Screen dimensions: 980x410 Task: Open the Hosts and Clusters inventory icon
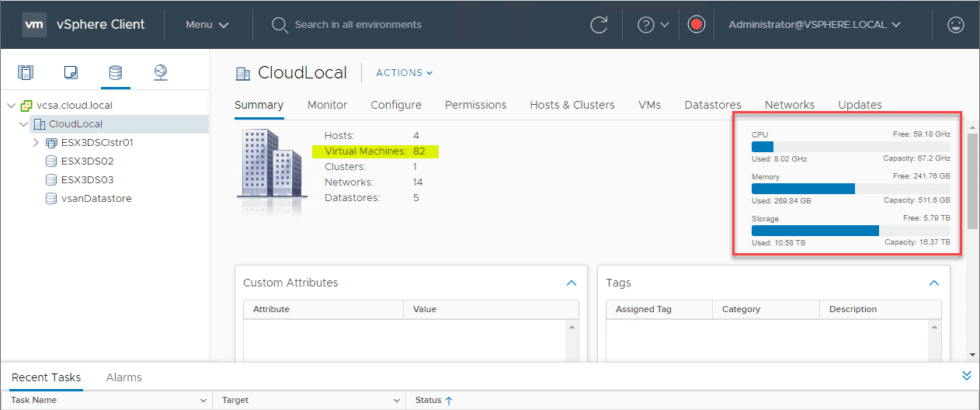(x=26, y=73)
